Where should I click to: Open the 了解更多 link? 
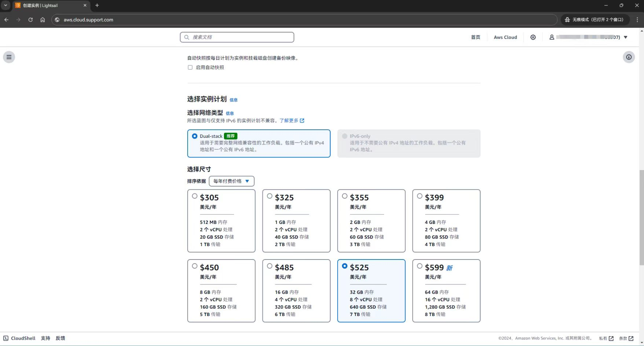point(292,121)
